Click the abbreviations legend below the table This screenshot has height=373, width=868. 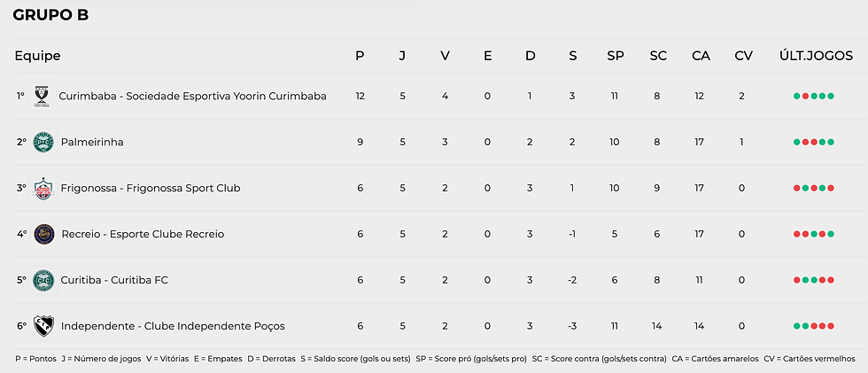[434, 359]
